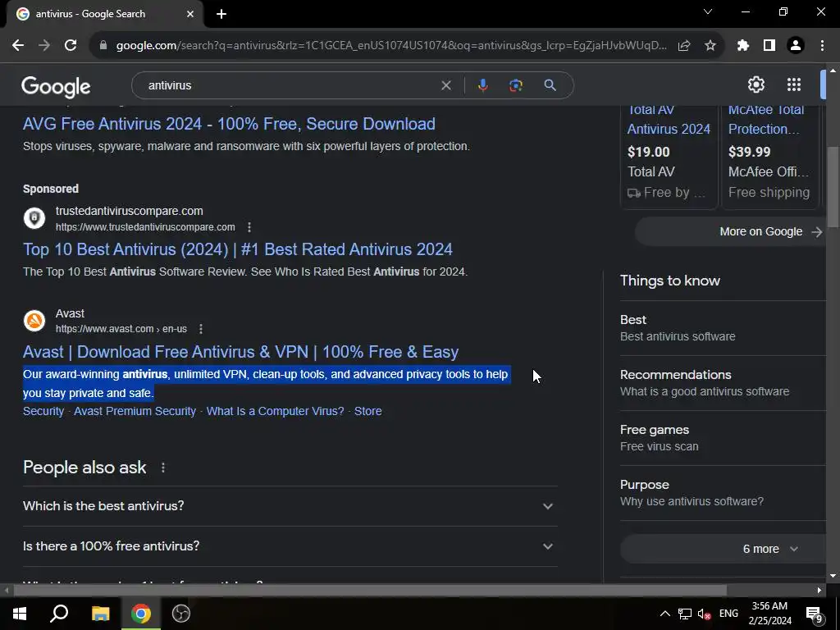This screenshot has width=840, height=630.
Task: Click the browser forward arrow
Action: [44, 46]
